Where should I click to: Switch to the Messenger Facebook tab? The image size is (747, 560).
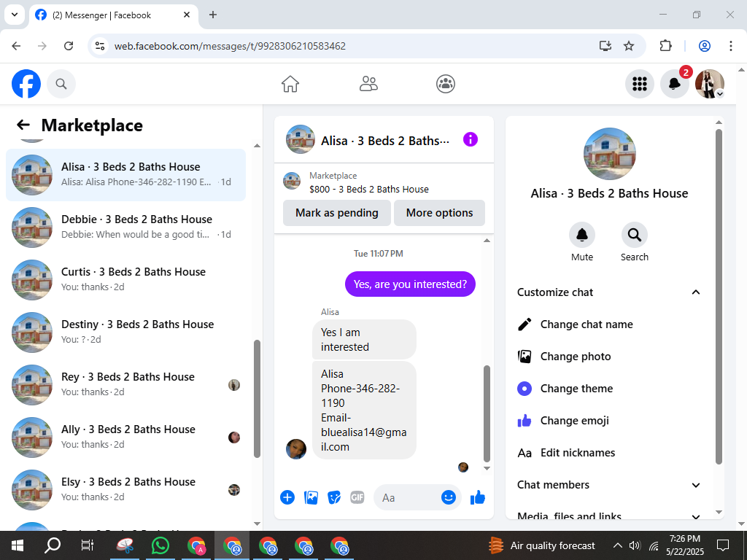(113, 15)
